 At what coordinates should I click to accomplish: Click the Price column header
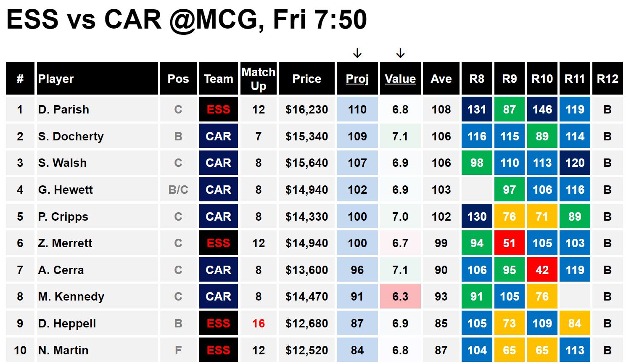(x=307, y=79)
